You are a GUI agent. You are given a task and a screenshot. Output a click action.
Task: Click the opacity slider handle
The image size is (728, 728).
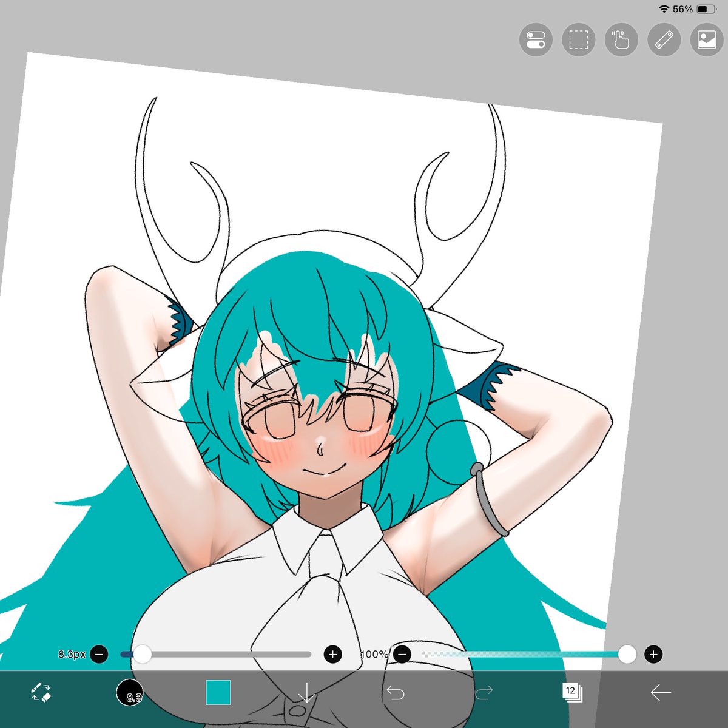[627, 654]
